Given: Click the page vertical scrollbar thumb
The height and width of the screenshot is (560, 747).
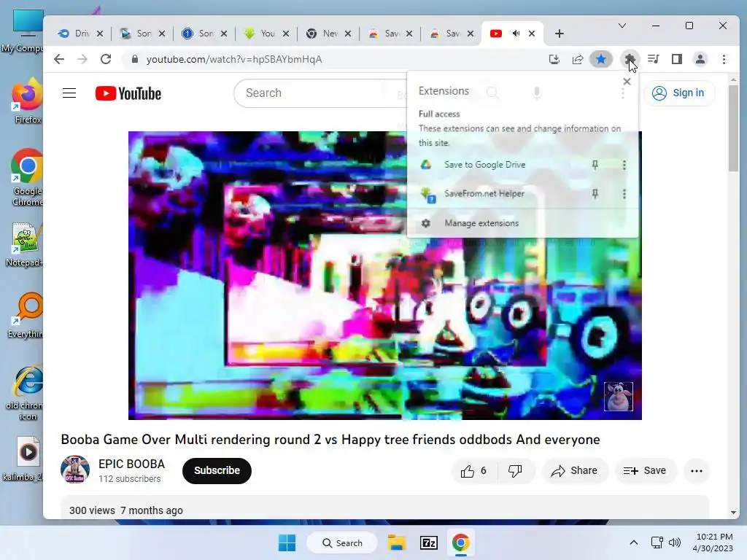Looking at the screenshot, I should point(734,128).
